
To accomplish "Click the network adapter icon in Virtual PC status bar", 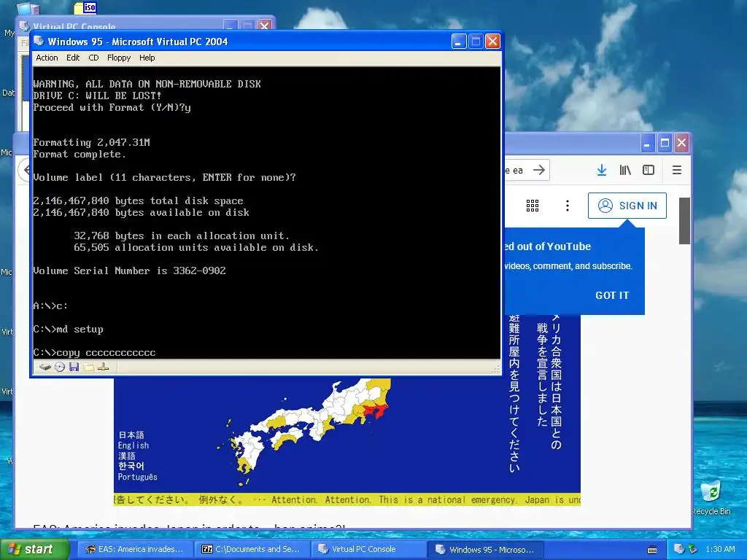I will pos(103,367).
